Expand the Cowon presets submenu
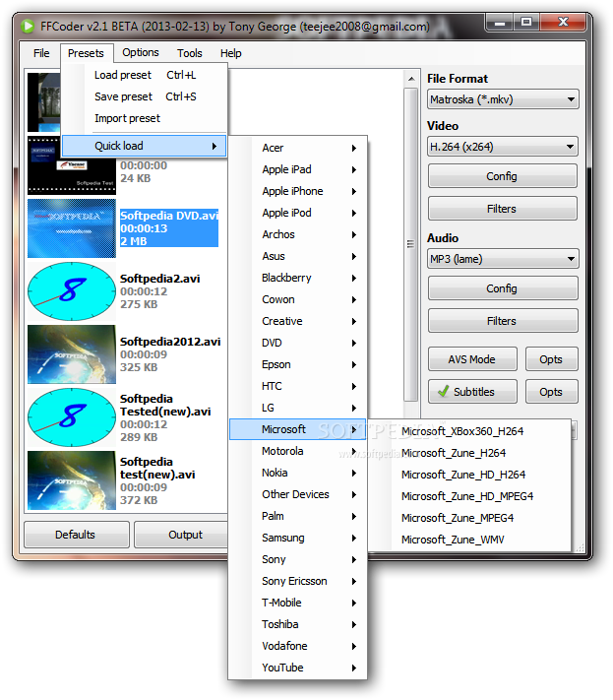The height and width of the screenshot is (700, 613). tap(297, 299)
